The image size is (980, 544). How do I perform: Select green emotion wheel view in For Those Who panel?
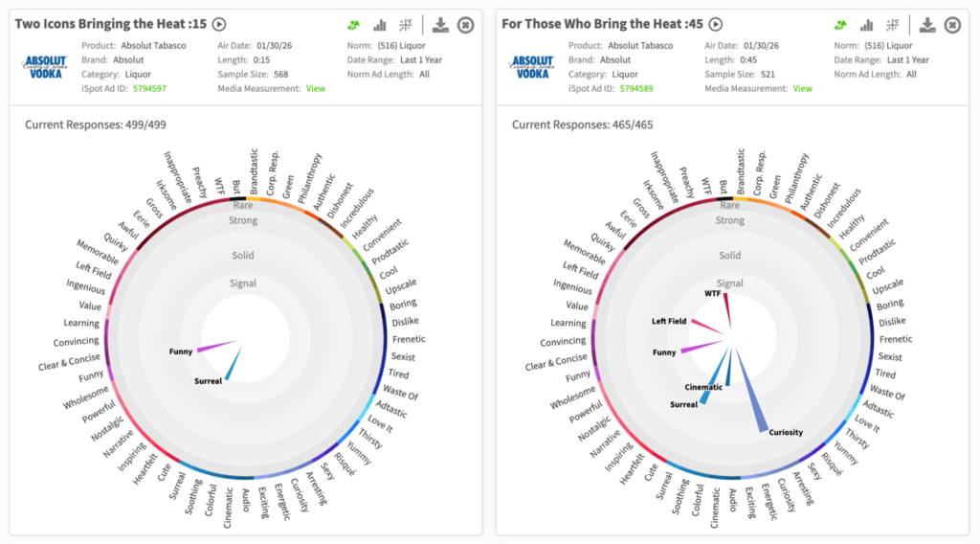[x=841, y=25]
